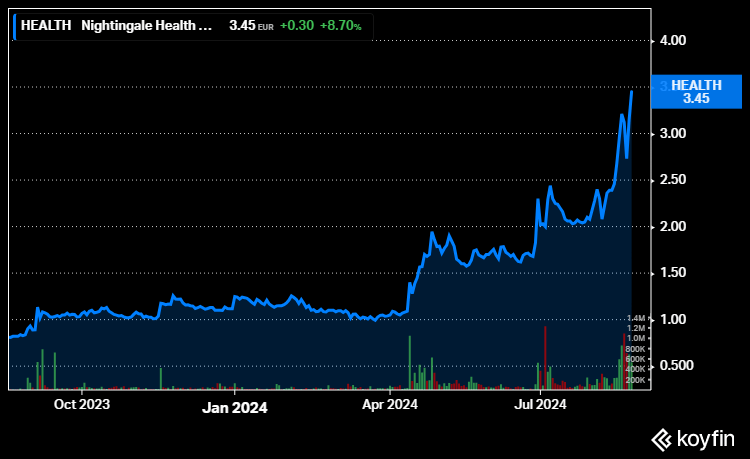This screenshot has width=750, height=459.
Task: Click the 4.00 price axis label
Action: pyautogui.click(x=673, y=41)
